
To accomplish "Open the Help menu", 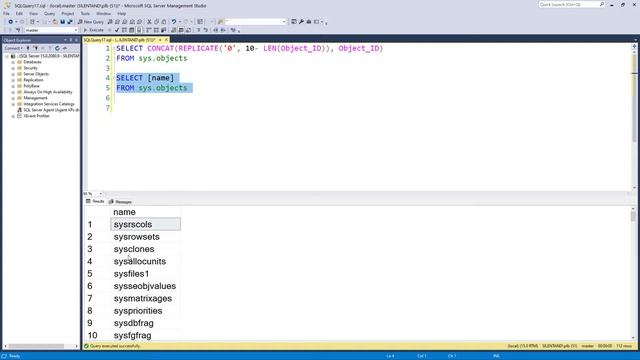I will pos(122,13).
